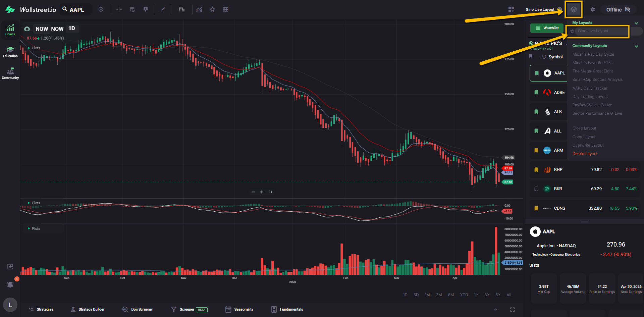The width and height of the screenshot is (644, 317).
Task: Click the Watchlist button
Action: click(547, 28)
